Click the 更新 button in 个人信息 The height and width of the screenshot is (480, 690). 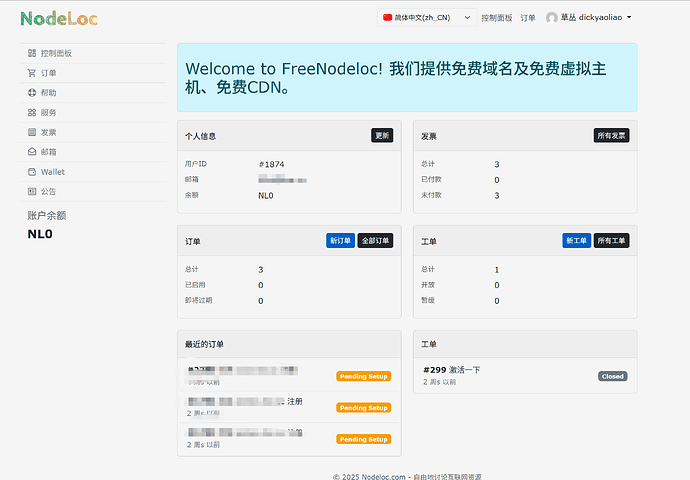[x=382, y=136]
